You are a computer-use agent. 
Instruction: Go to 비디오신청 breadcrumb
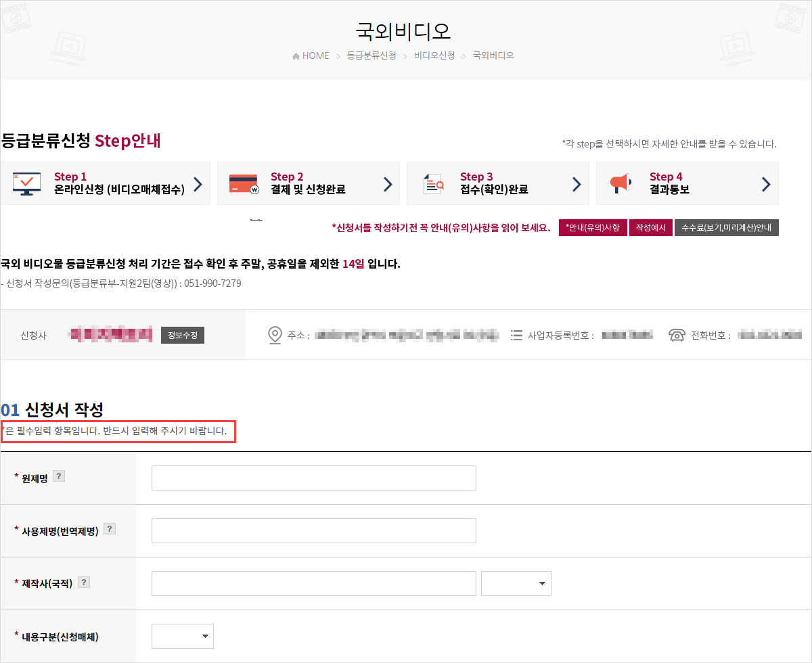click(434, 55)
